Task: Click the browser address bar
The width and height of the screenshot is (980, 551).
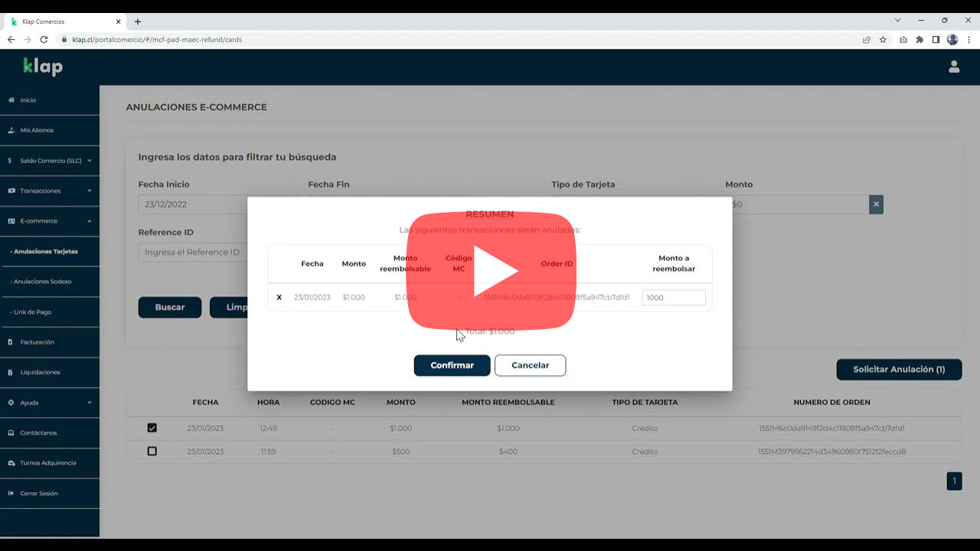Action: [x=459, y=40]
